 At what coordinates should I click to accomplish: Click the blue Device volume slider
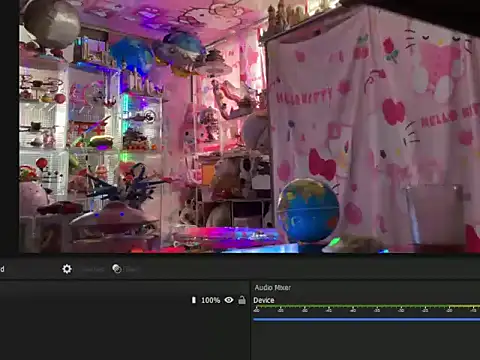[366, 319]
